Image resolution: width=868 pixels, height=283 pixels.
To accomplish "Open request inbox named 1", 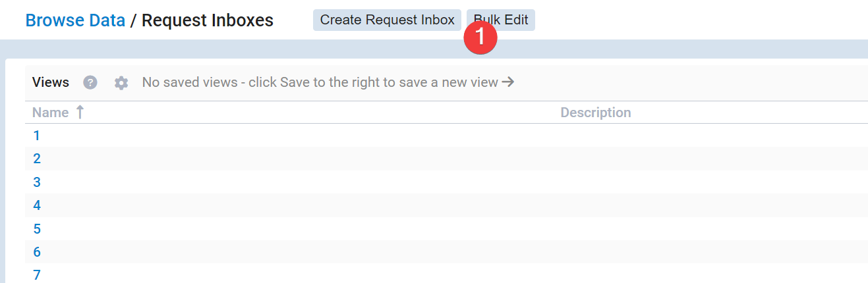I will (37, 136).
